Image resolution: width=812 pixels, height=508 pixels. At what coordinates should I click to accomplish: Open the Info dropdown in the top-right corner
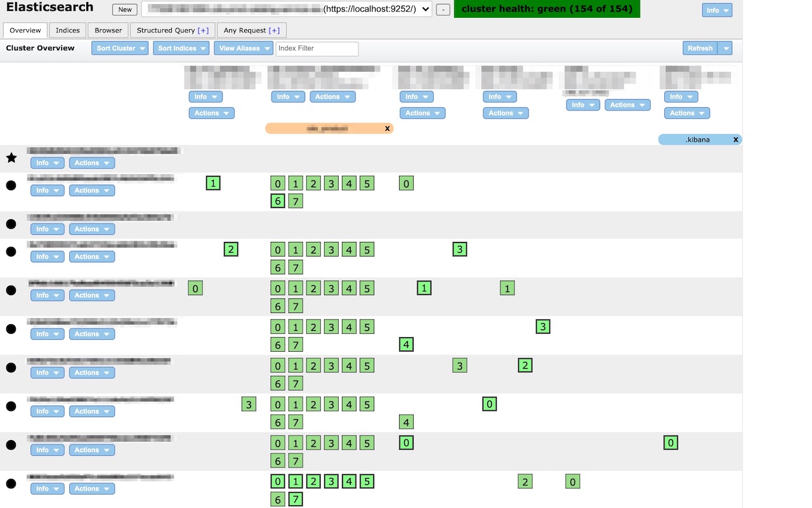coord(716,10)
